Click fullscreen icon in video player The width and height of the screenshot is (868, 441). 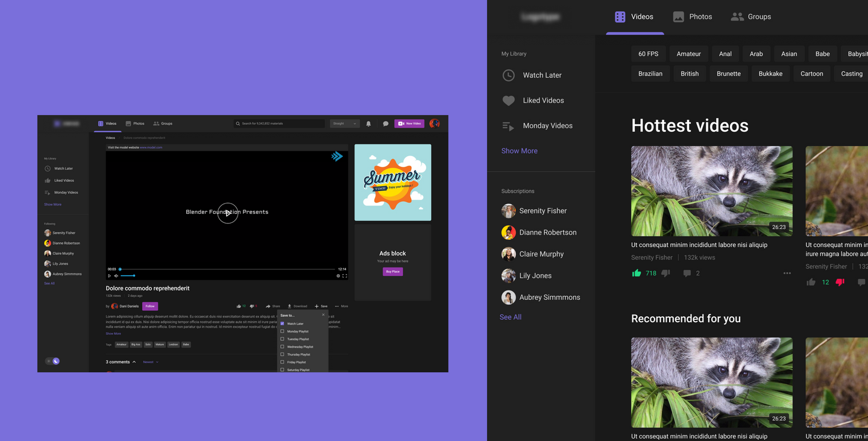(x=345, y=276)
